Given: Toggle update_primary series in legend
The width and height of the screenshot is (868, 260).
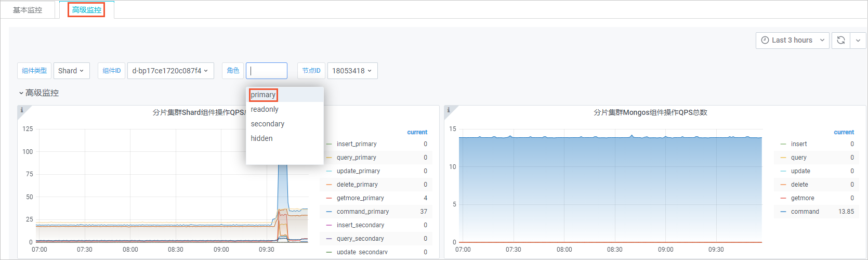Looking at the screenshot, I should [358, 171].
